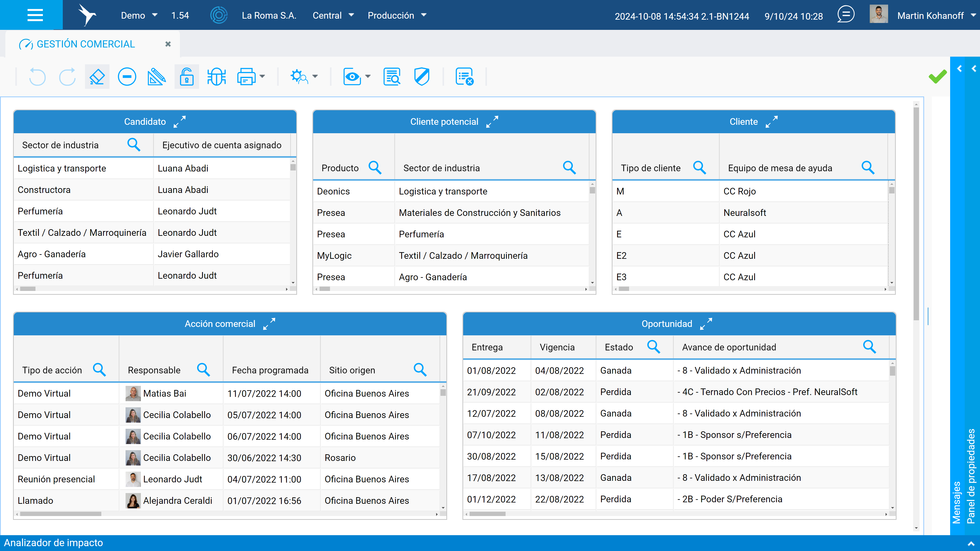Expand the Oportunidad panel to fullscreen
Screen dimensions: 980x551
tap(706, 324)
